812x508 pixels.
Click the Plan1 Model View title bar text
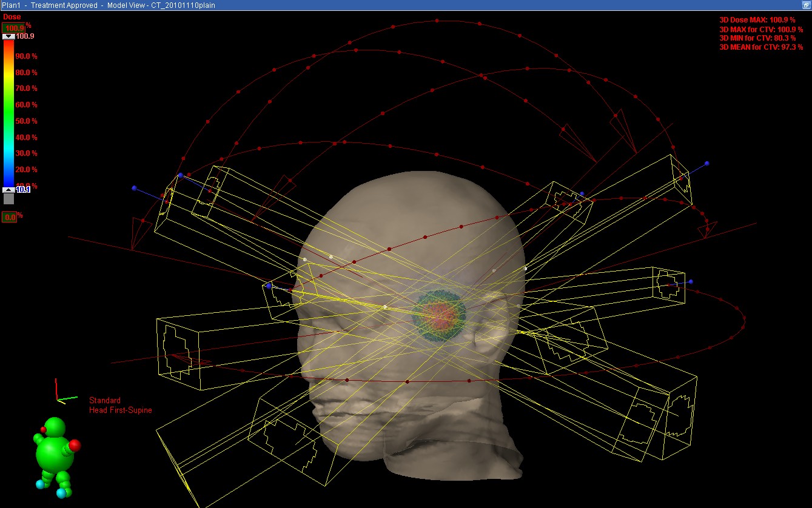pyautogui.click(x=108, y=5)
